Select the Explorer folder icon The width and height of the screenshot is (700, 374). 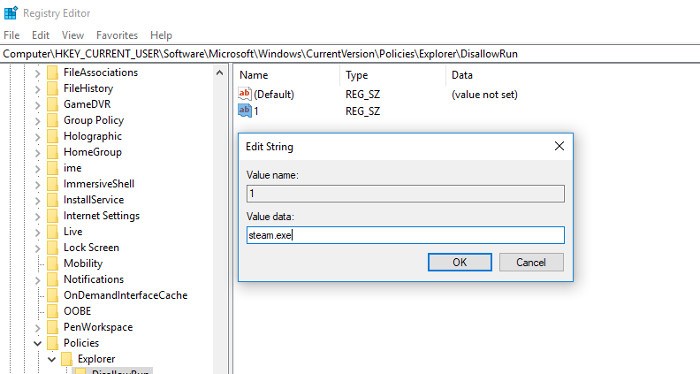pos(67,359)
